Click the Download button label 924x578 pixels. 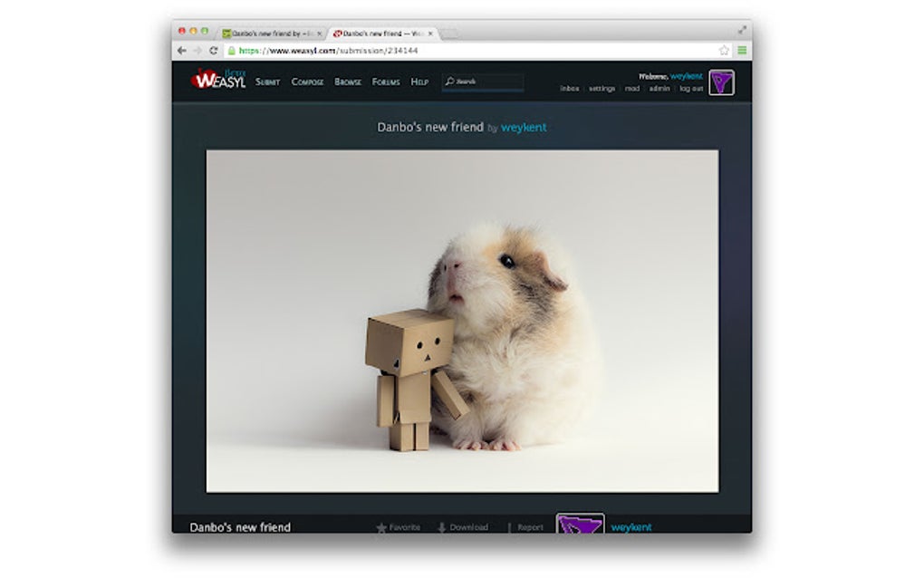tap(468, 527)
